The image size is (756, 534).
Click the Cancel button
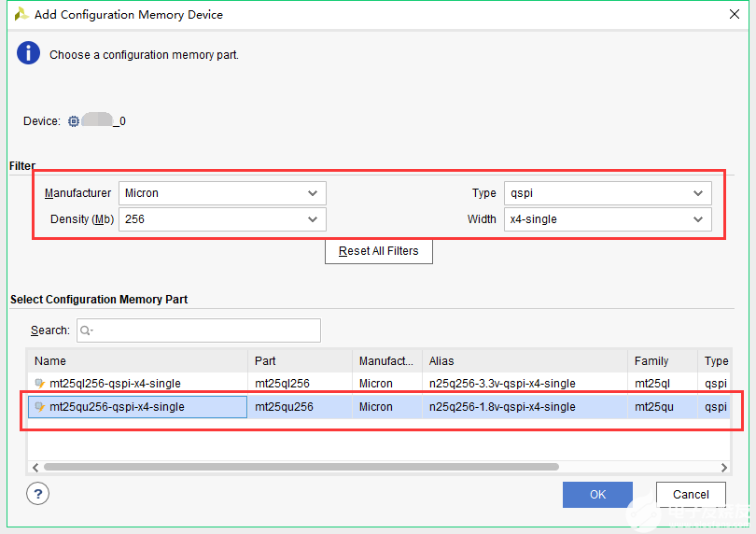(691, 495)
